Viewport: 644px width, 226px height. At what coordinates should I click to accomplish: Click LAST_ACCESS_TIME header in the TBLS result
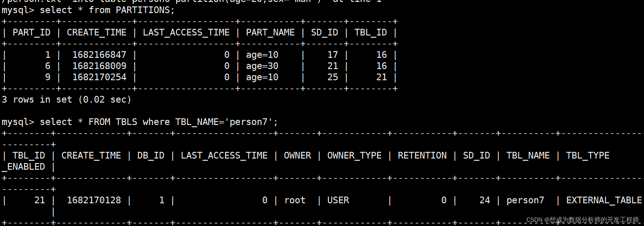pyautogui.click(x=224, y=156)
